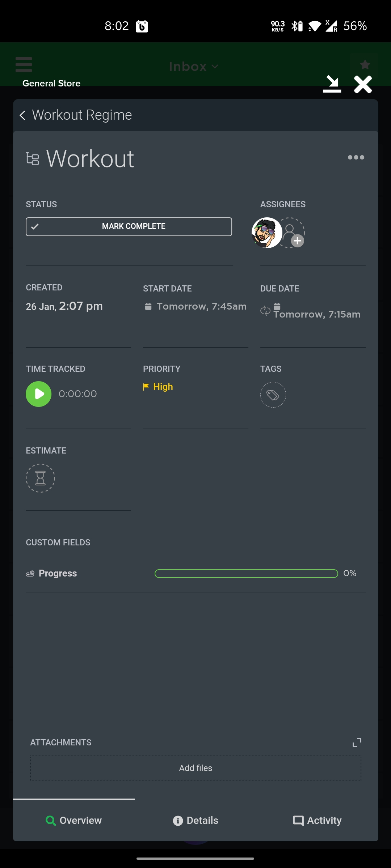391x868 pixels.
Task: Expand the attachments section to full size
Action: click(357, 743)
